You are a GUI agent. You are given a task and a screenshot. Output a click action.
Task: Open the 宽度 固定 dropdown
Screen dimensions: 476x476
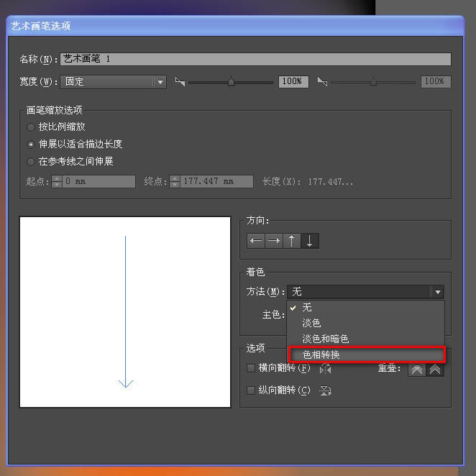pyautogui.click(x=113, y=82)
